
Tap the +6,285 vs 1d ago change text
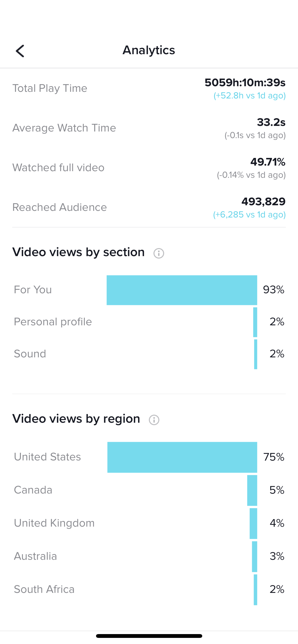click(x=249, y=215)
